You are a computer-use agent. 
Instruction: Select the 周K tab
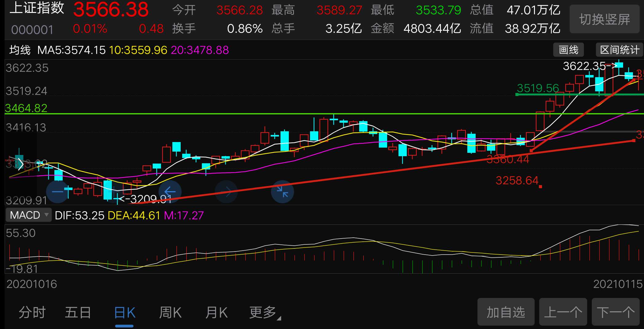point(171,312)
